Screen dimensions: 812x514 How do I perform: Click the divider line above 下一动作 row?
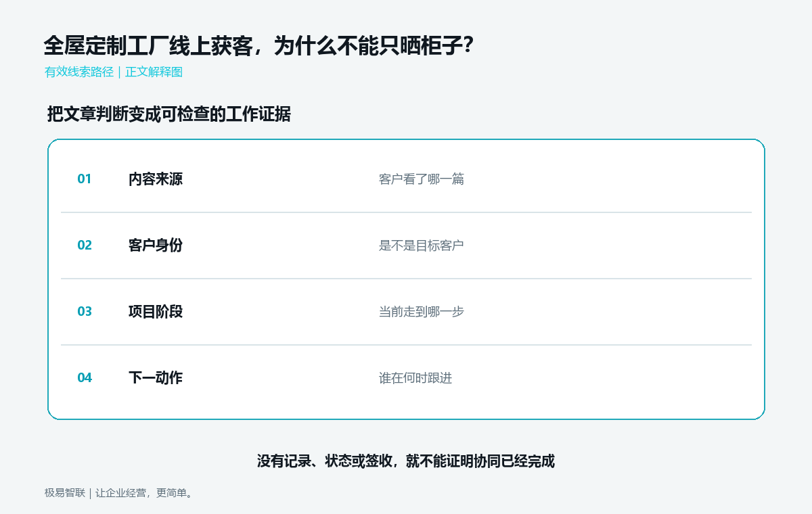click(x=406, y=345)
